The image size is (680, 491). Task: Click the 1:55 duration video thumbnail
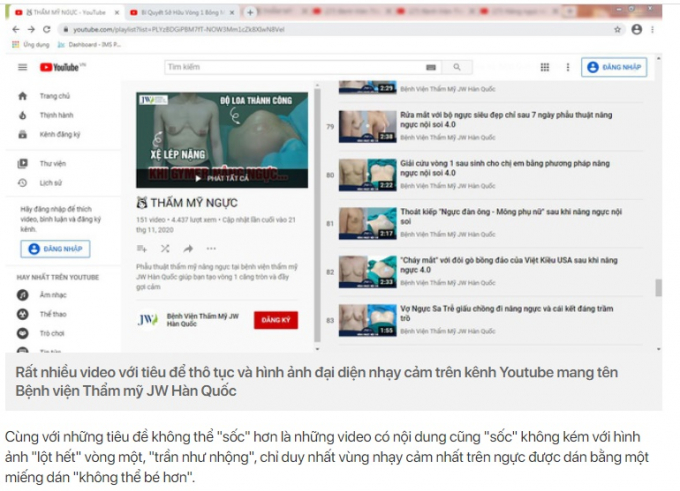click(367, 321)
